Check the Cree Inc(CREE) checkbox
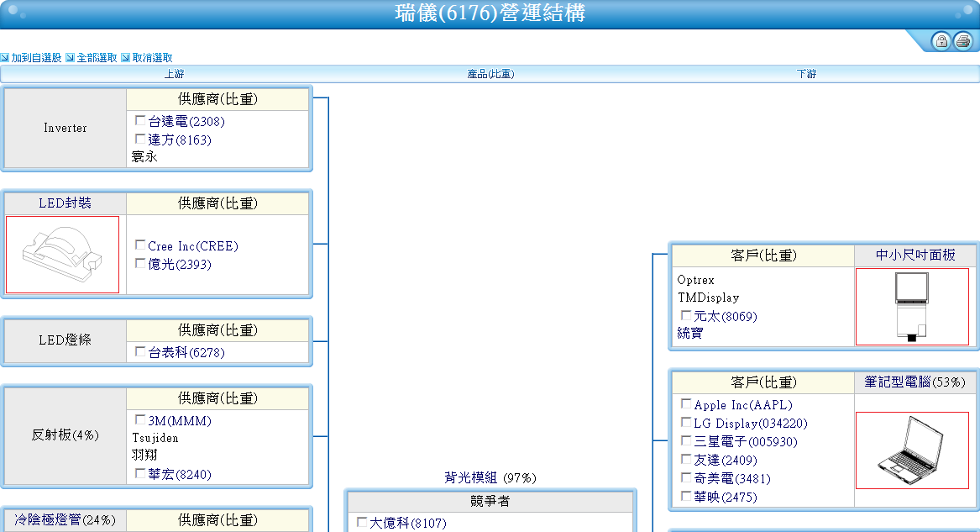 click(x=140, y=245)
